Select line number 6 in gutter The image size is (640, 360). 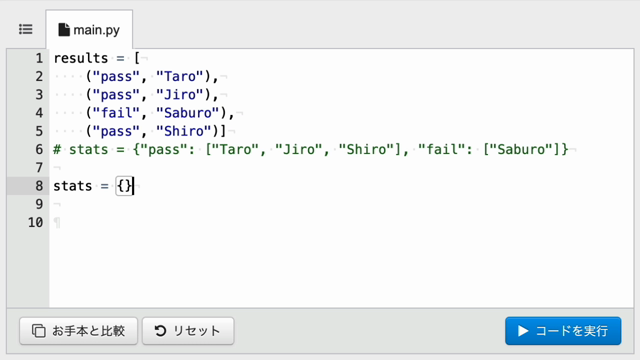[x=39, y=149]
